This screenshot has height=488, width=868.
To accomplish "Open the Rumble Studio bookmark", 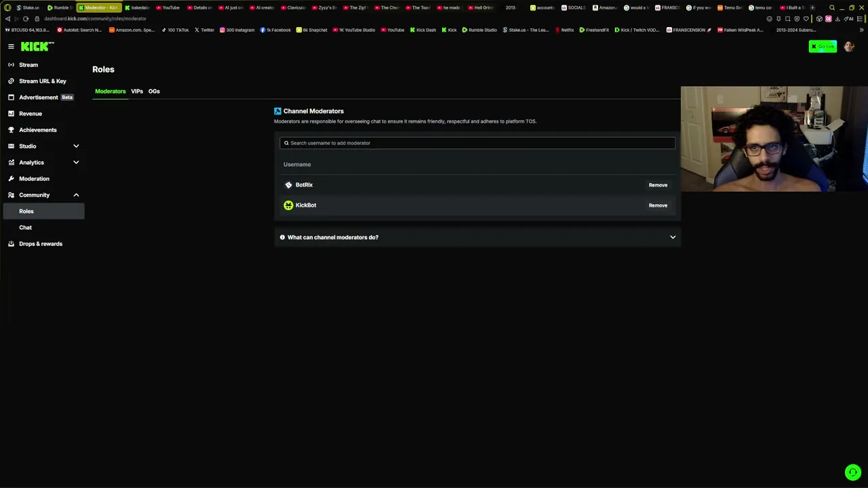I will [479, 30].
